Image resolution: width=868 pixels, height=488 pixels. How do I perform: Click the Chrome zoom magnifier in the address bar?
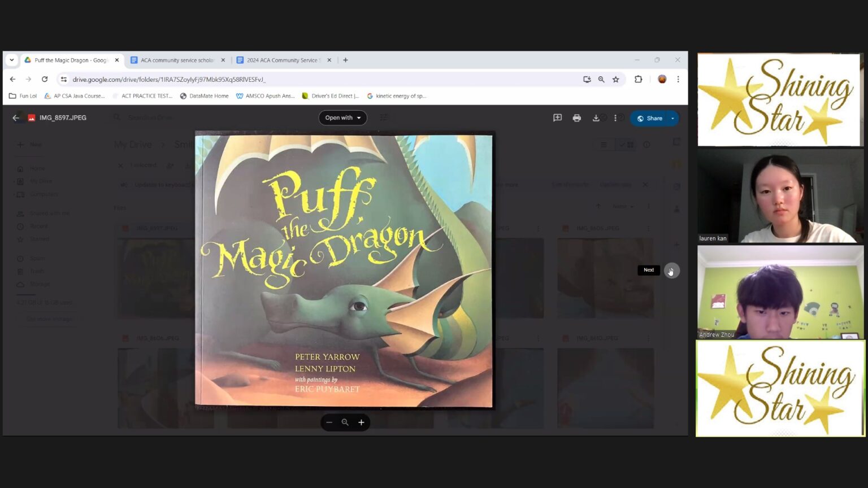click(x=601, y=80)
